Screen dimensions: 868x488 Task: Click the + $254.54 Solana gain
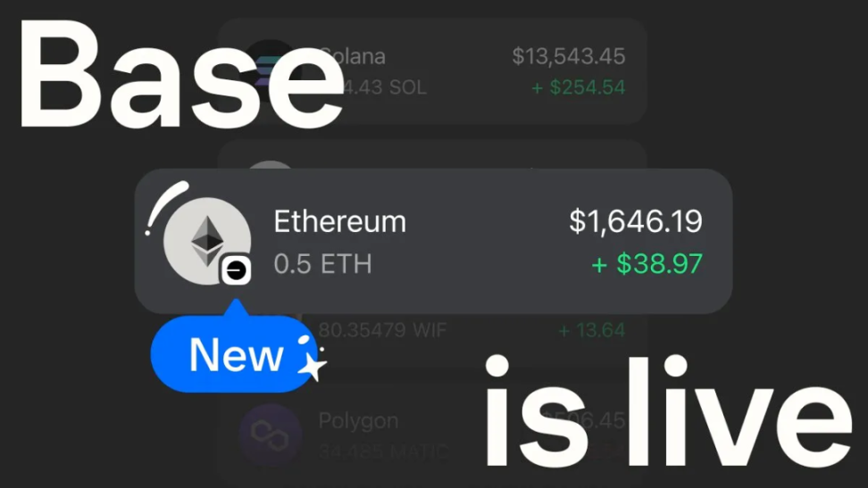(578, 87)
